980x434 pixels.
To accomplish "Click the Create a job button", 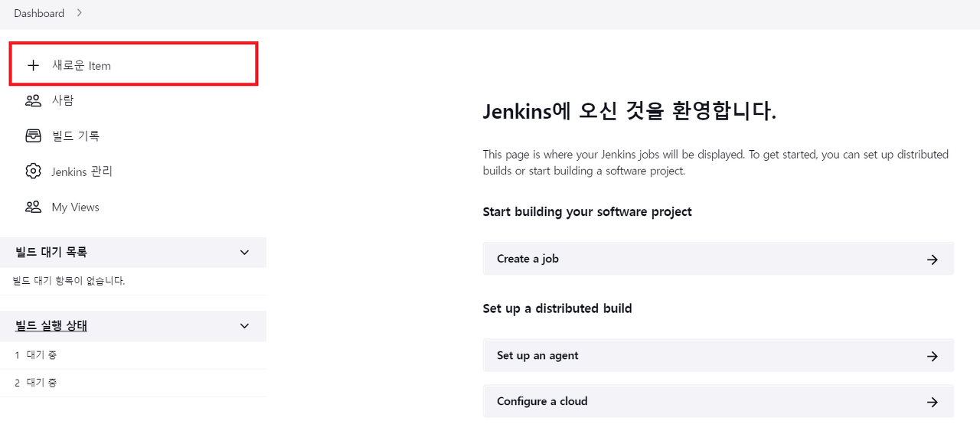I will tap(718, 259).
